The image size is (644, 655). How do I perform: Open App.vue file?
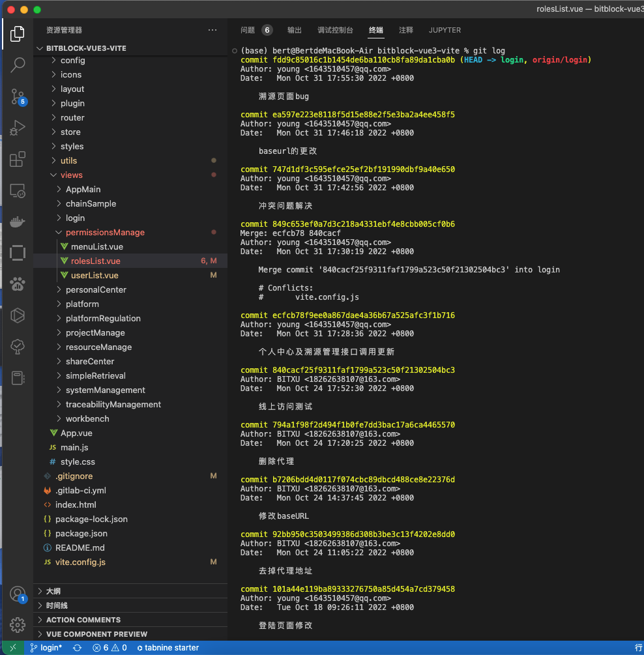[130, 433]
